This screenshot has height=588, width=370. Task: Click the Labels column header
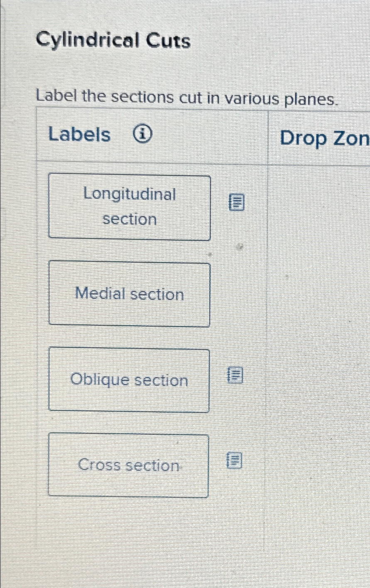point(79,135)
